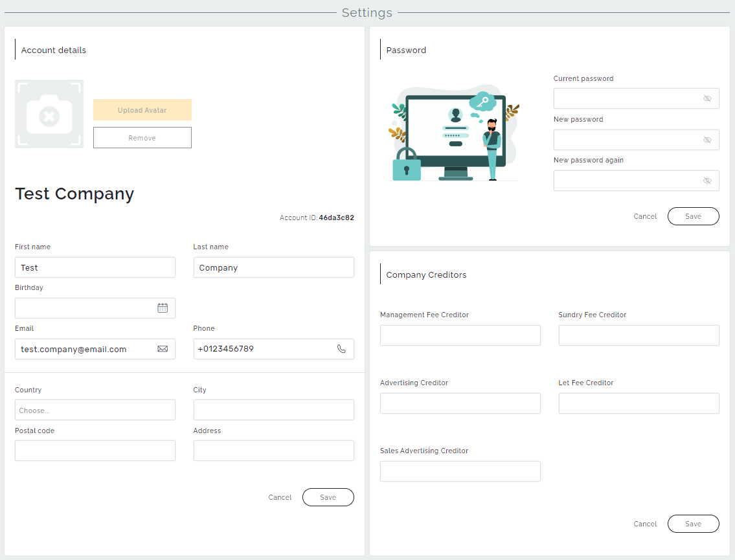Select the Account ID value 46da3c82
The height and width of the screenshot is (560, 735).
[x=337, y=218]
